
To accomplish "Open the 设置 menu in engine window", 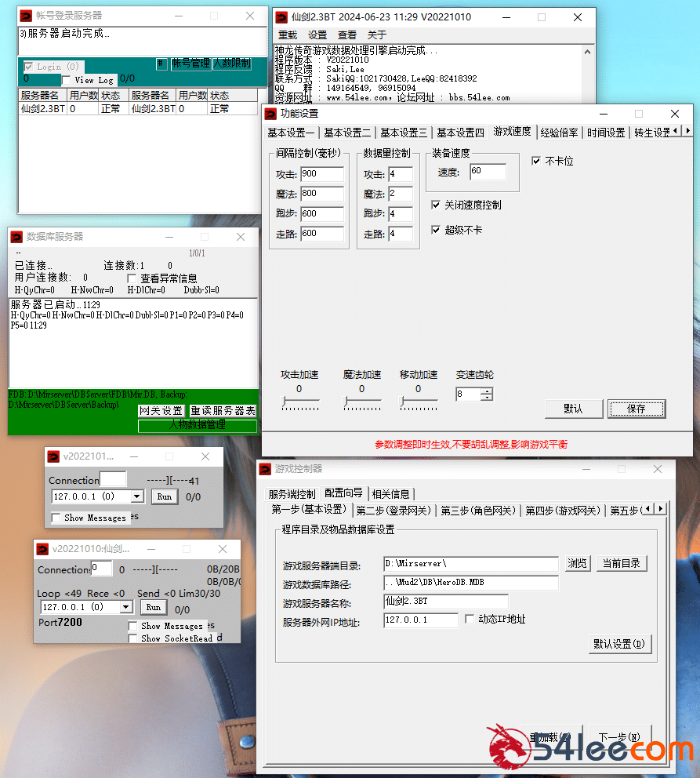I will point(317,35).
